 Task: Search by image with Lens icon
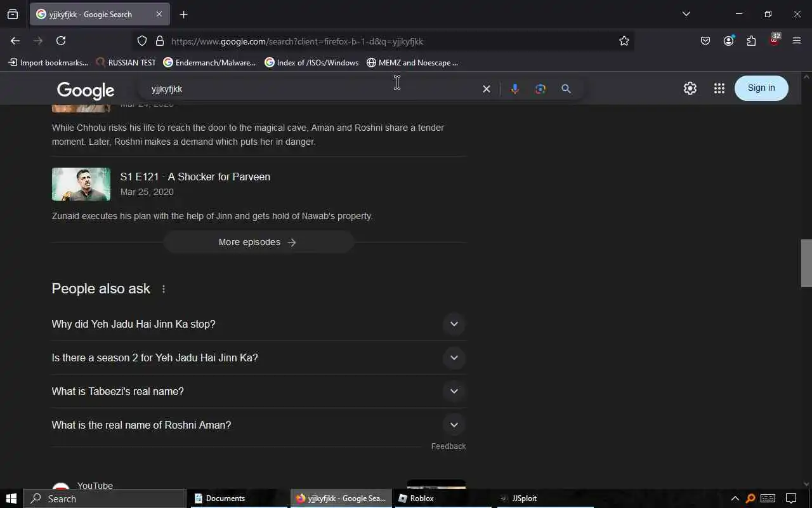pos(540,89)
